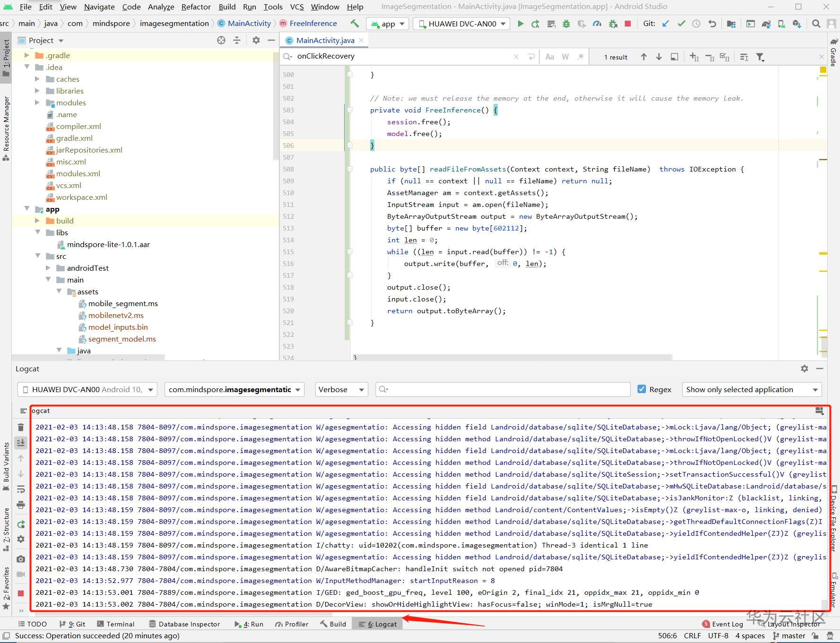Expand the androidTest folder

coord(48,268)
